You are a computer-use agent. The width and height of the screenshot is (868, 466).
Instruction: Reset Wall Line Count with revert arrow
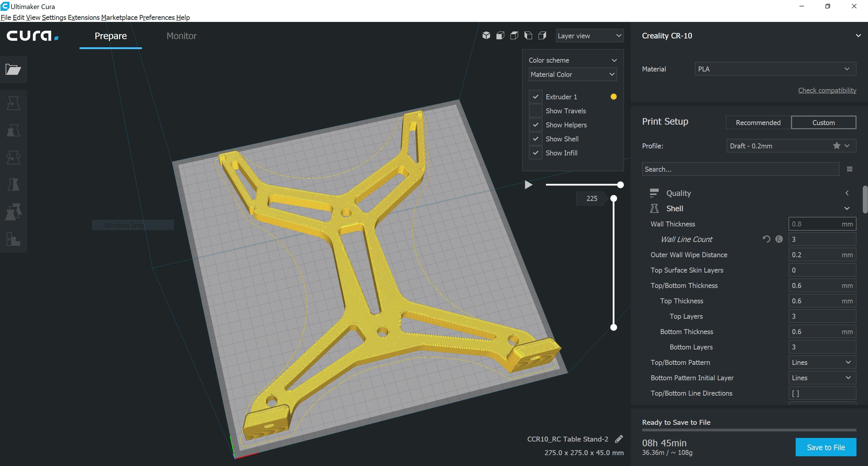766,239
